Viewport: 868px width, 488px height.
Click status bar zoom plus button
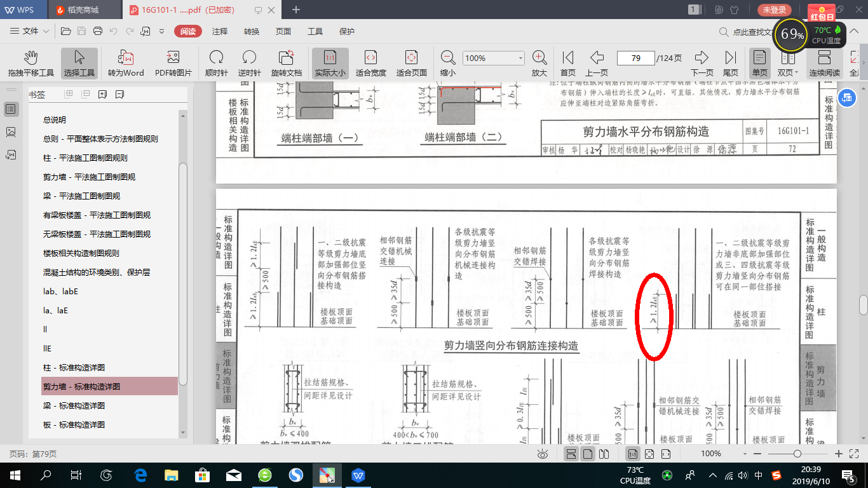click(x=839, y=454)
